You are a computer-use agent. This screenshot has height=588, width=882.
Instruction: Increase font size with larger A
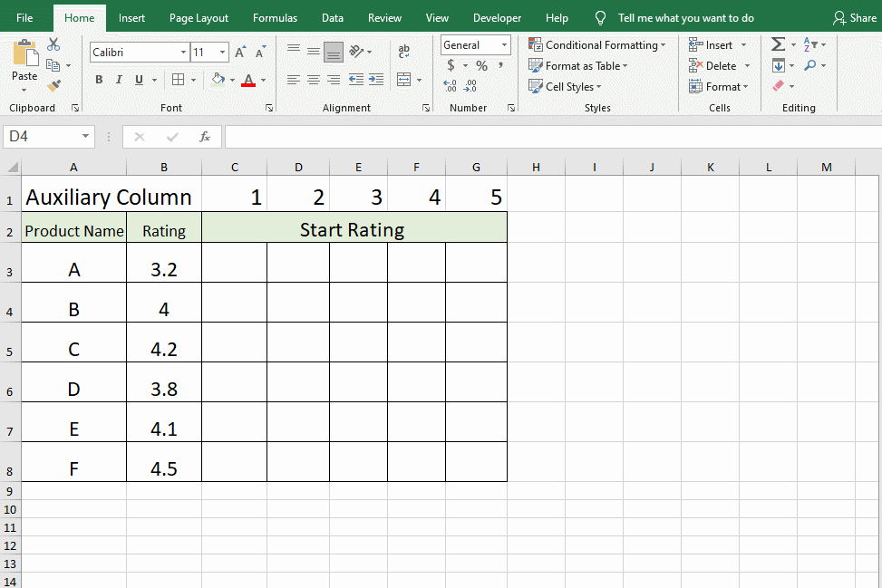[240, 53]
